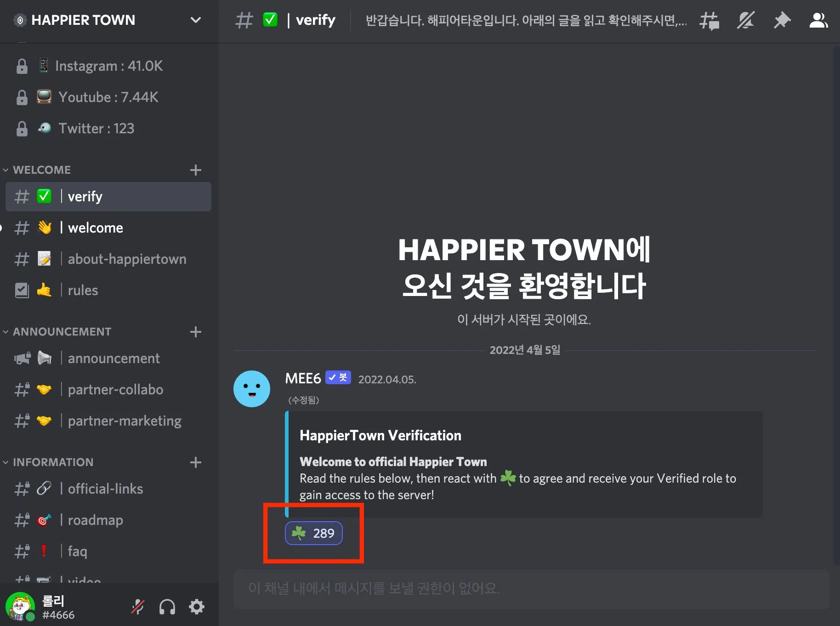Image resolution: width=840 pixels, height=626 pixels.
Task: Select the verify channel
Action: click(108, 197)
